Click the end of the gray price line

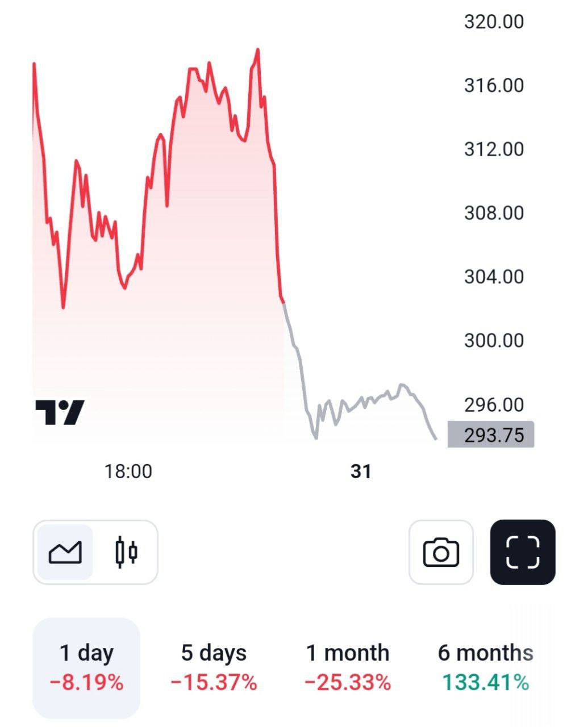tap(436, 438)
